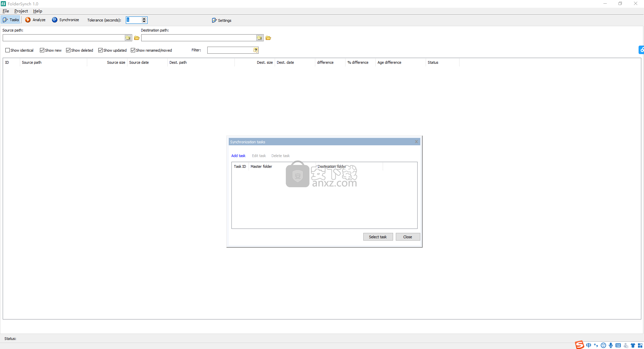Increase Tolerance seconds with up arrow
The height and width of the screenshot is (349, 644).
(144, 18)
